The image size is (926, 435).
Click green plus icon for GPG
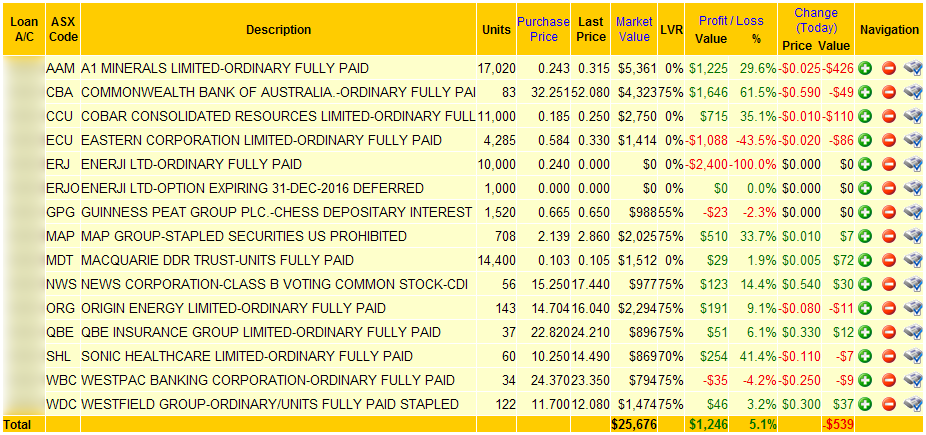click(866, 212)
